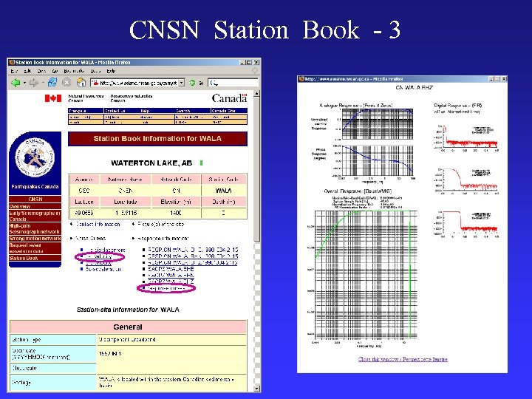Click the green Back arrow in Firefox
This screenshot has width=532, height=399.
tap(16, 83)
